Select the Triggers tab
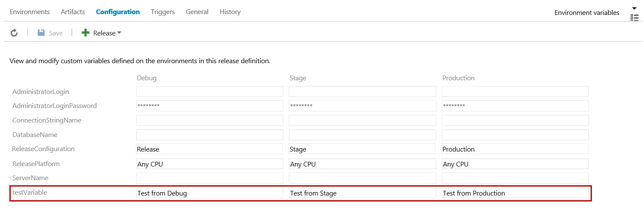 coord(163,12)
